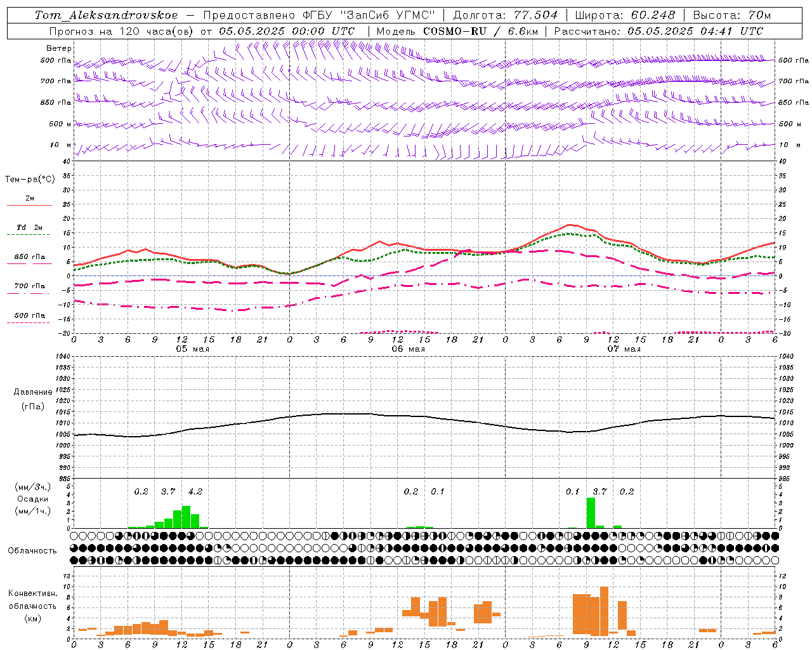812x650 pixels.
Task: Click the Прогноз на 120 часа(ов) header text
Action: pos(122,31)
